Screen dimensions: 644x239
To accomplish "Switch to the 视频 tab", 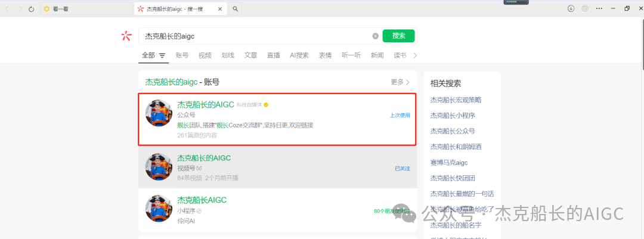I will [x=205, y=55].
